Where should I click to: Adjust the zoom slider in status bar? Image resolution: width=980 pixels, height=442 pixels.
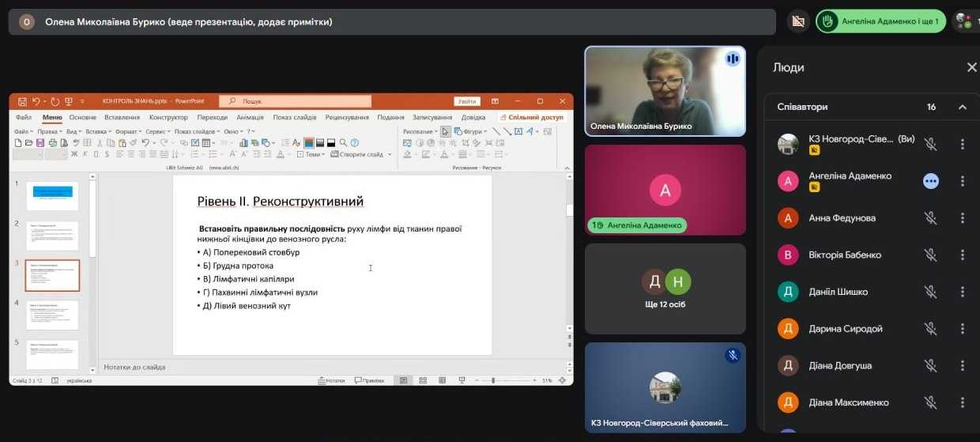(x=493, y=380)
